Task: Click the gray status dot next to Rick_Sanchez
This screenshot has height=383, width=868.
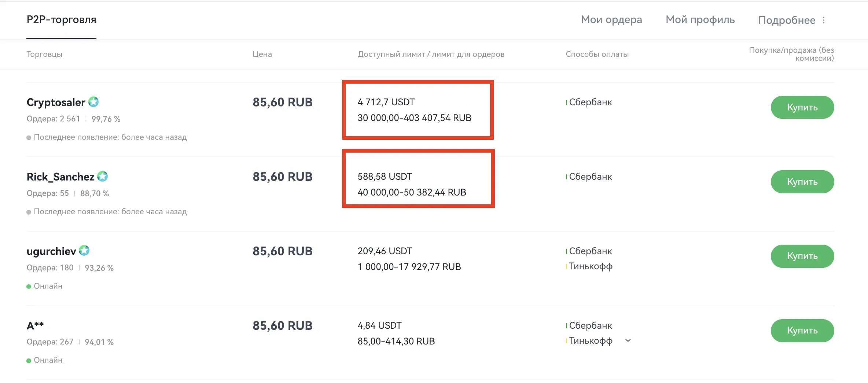Action: click(29, 211)
